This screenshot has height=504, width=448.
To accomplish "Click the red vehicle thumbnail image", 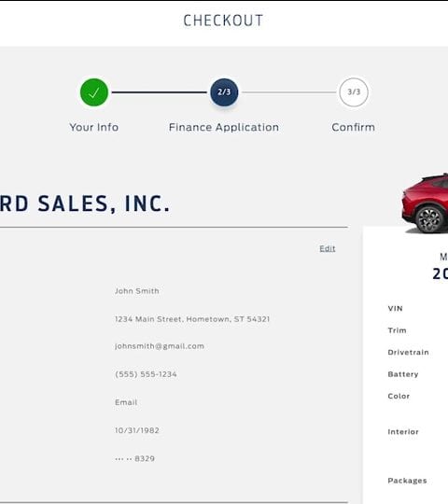I will coord(425,203).
